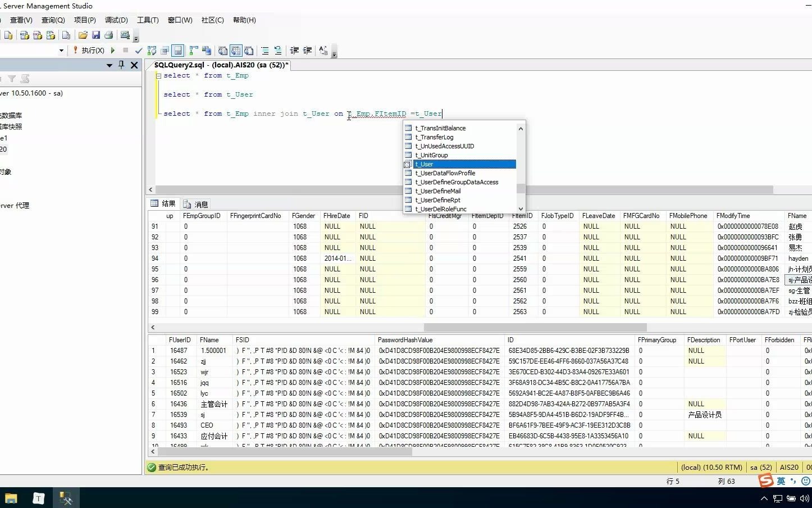
Task: Open the 查看(V) menu
Action: click(x=21, y=20)
